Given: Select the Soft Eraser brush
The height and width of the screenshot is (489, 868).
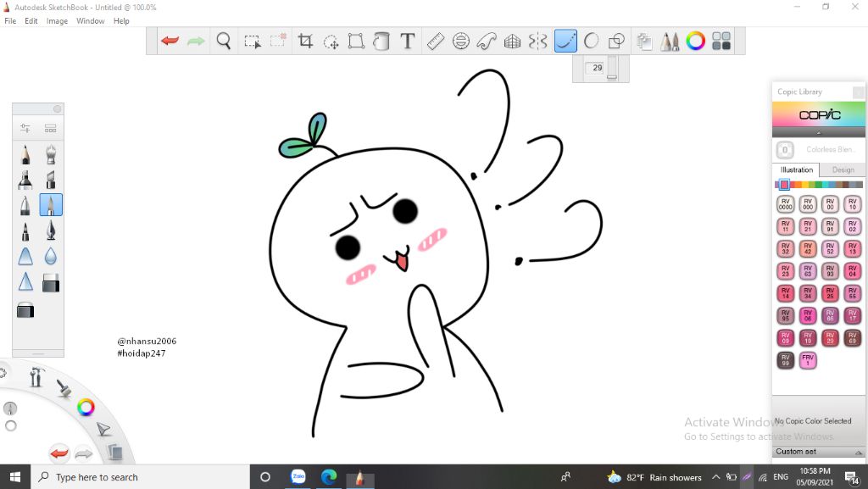Looking at the screenshot, I should 25,310.
